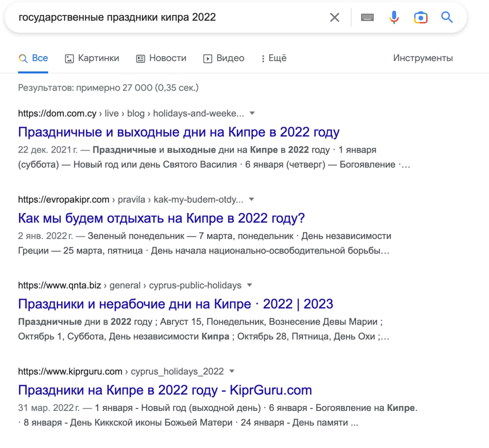Open 'Праздники и нерабочие дни на Кипре' result
This screenshot has height=448, width=489.
pyautogui.click(x=175, y=304)
